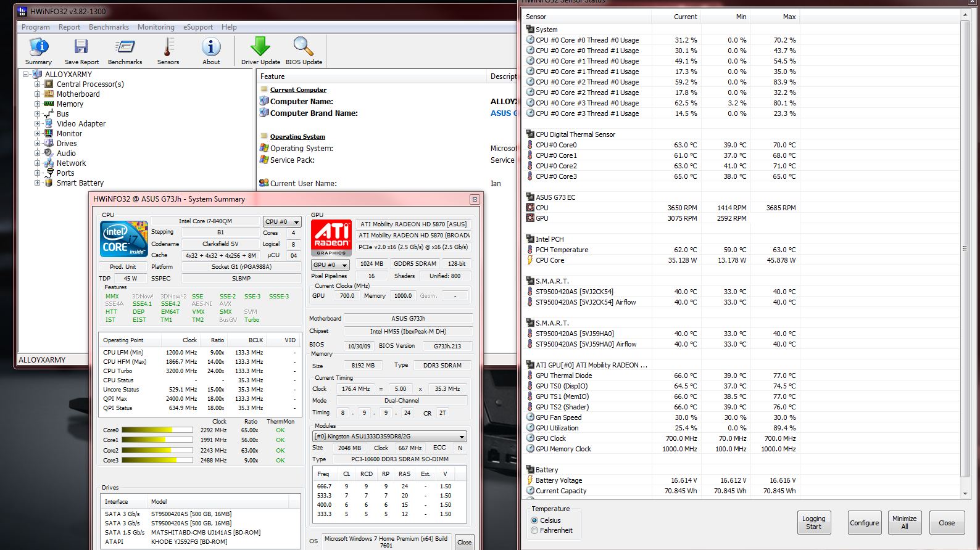Click the Intel PCH group icon
The image size is (980, 550).
click(530, 239)
